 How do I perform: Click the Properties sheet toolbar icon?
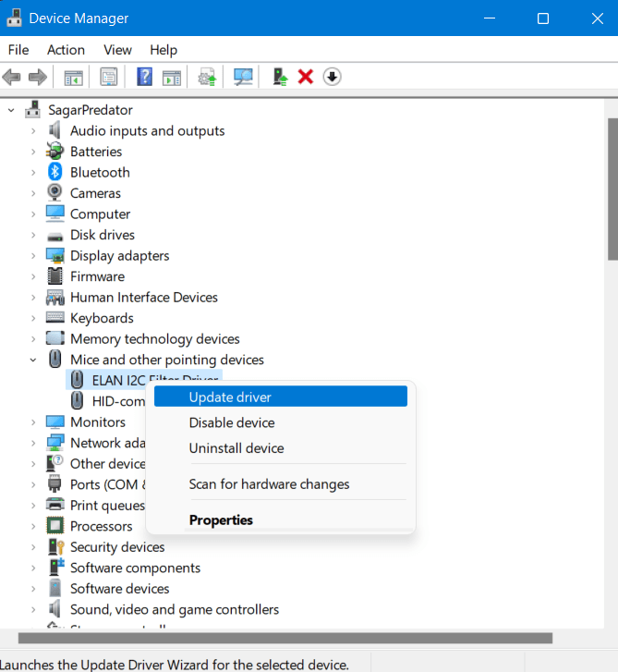[109, 77]
